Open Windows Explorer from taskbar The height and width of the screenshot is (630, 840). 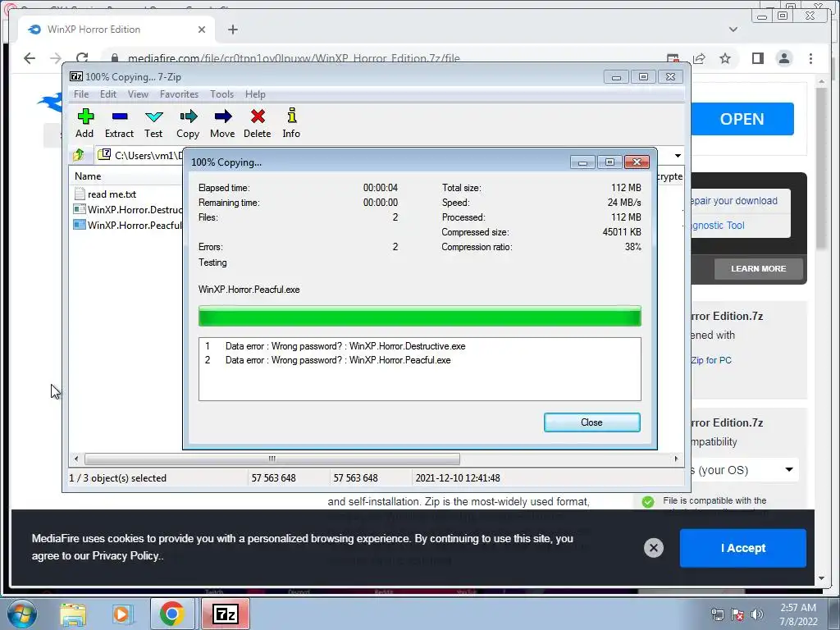tap(73, 614)
